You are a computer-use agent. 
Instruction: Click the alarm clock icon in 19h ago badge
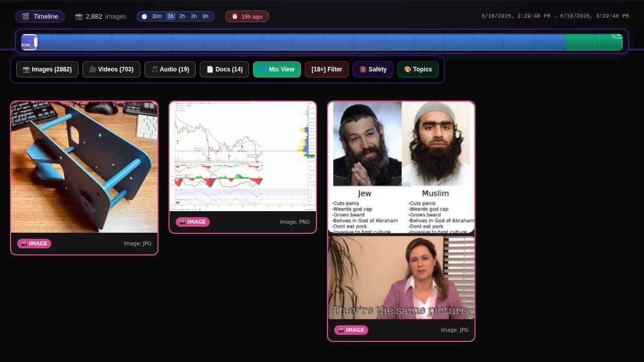point(235,17)
